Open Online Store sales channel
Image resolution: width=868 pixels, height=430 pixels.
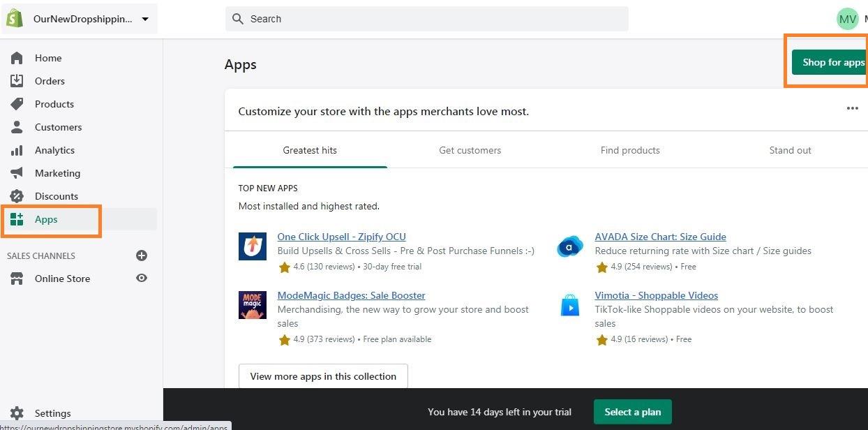63,279
